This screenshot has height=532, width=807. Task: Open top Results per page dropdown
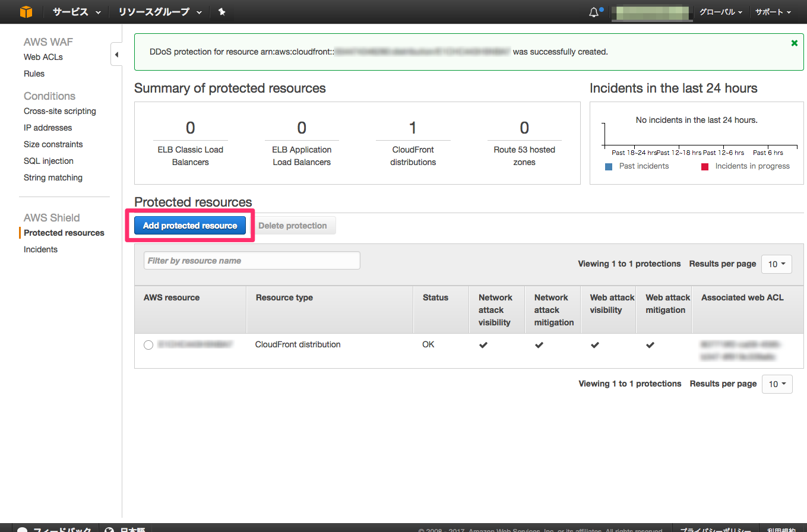coord(776,264)
